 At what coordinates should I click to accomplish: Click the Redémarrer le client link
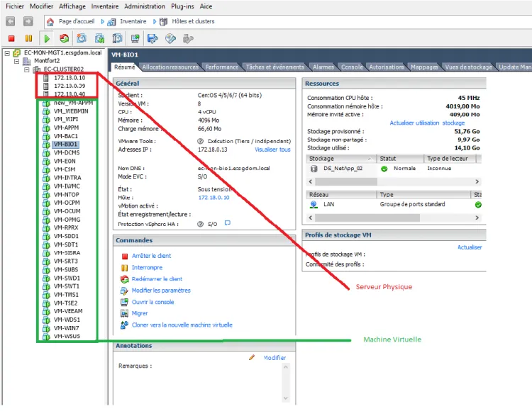point(157,279)
